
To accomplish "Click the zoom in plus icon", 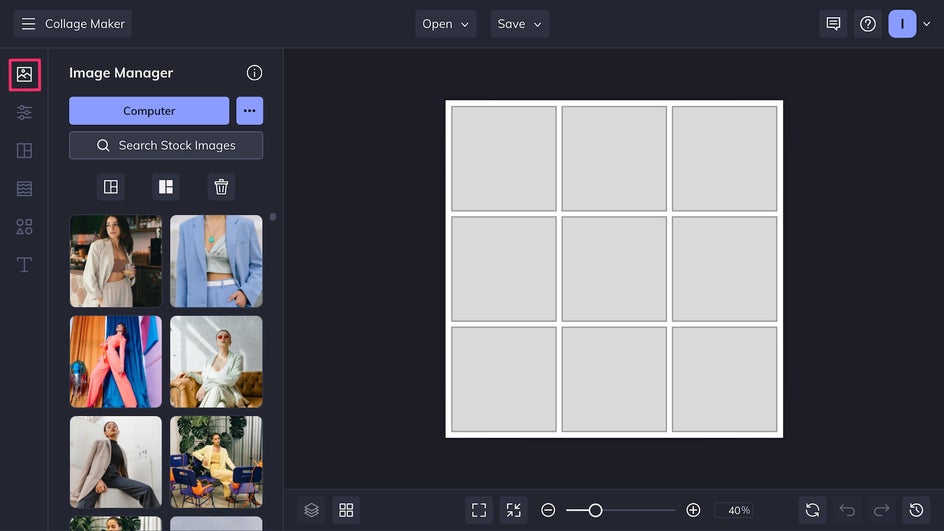I will click(x=693, y=510).
